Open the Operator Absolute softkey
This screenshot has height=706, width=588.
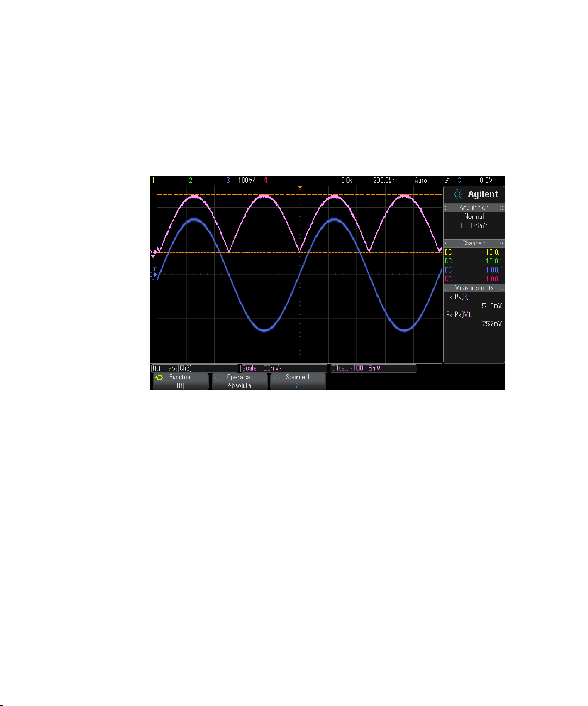(239, 381)
